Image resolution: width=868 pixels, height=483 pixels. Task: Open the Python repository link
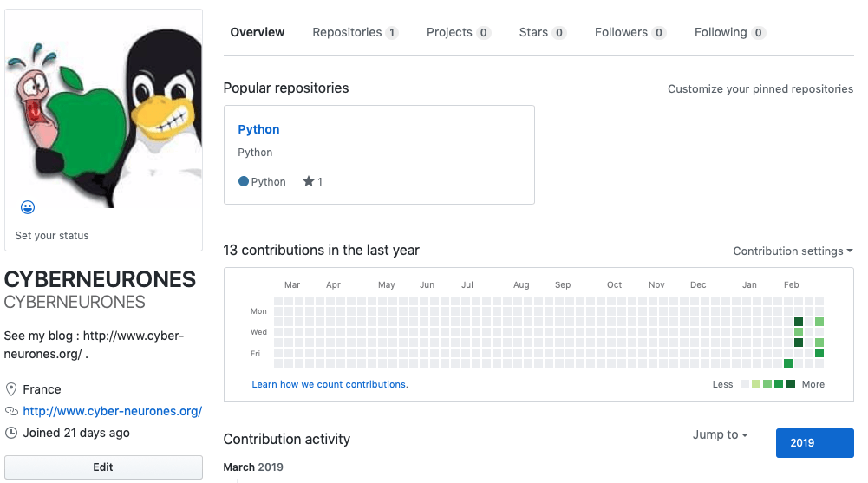258,129
